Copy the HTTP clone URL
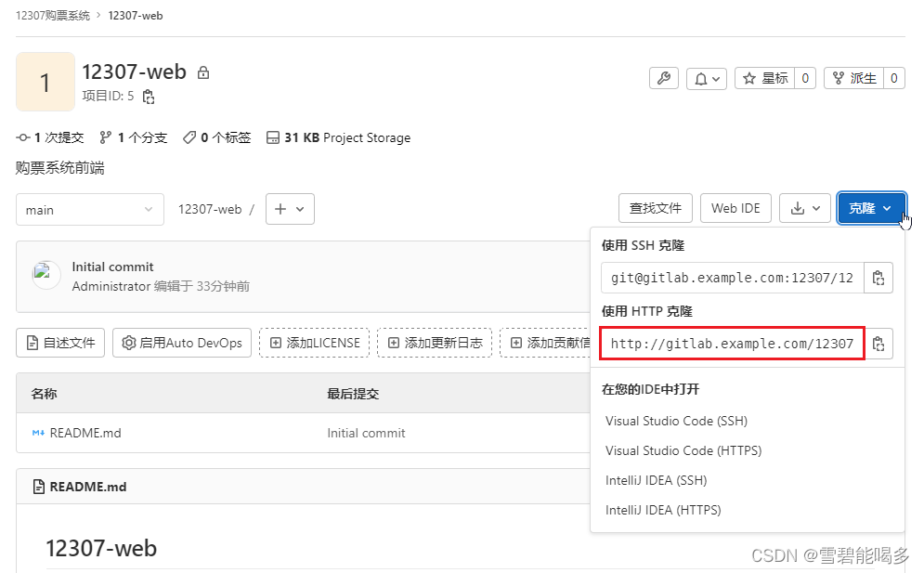Image resolution: width=924 pixels, height=573 pixels. coord(878,343)
